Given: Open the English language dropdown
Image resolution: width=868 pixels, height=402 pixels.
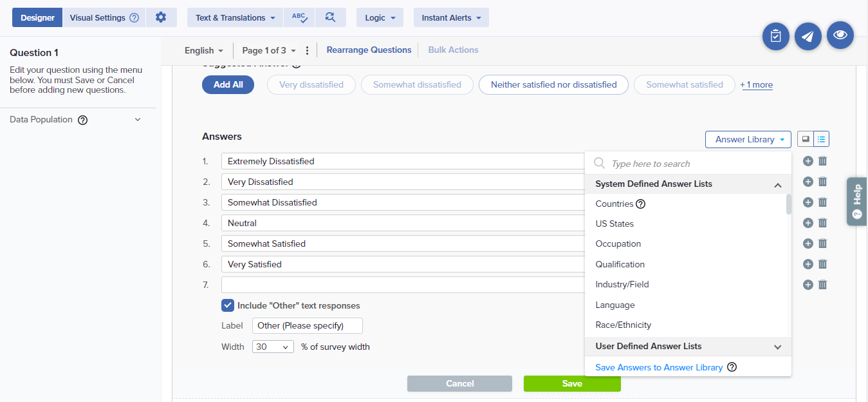Looking at the screenshot, I should [203, 50].
